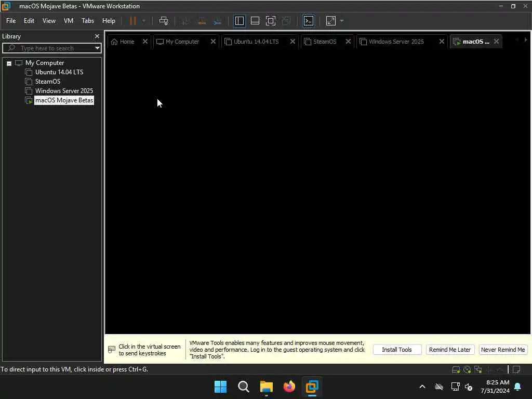Open the View menu

pos(49,21)
